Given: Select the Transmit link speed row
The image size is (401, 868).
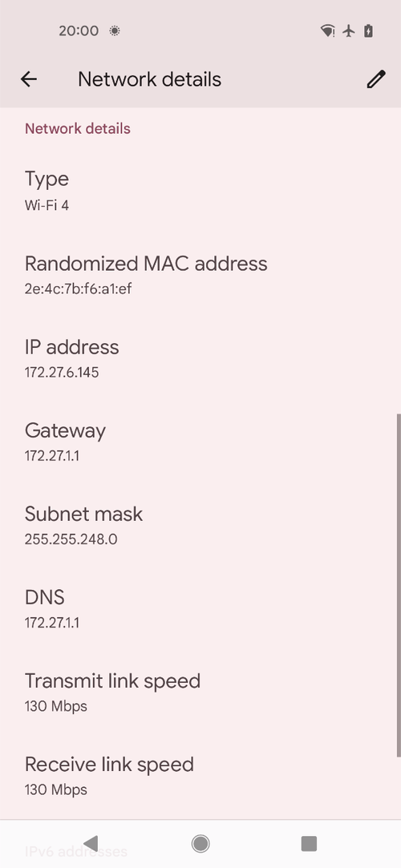Looking at the screenshot, I should click(200, 692).
